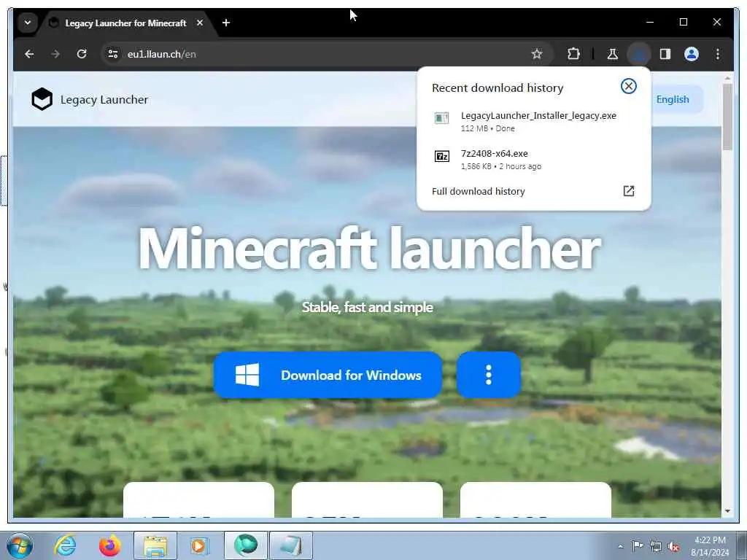Screen dimensions: 747x560
Task: Show hidden system tray icons
Action: 620,546
